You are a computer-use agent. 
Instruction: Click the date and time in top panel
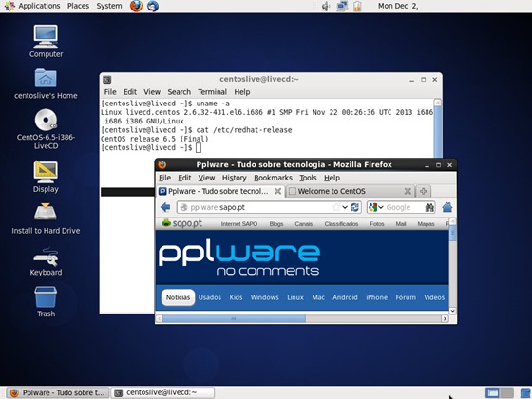pyautogui.click(x=398, y=6)
